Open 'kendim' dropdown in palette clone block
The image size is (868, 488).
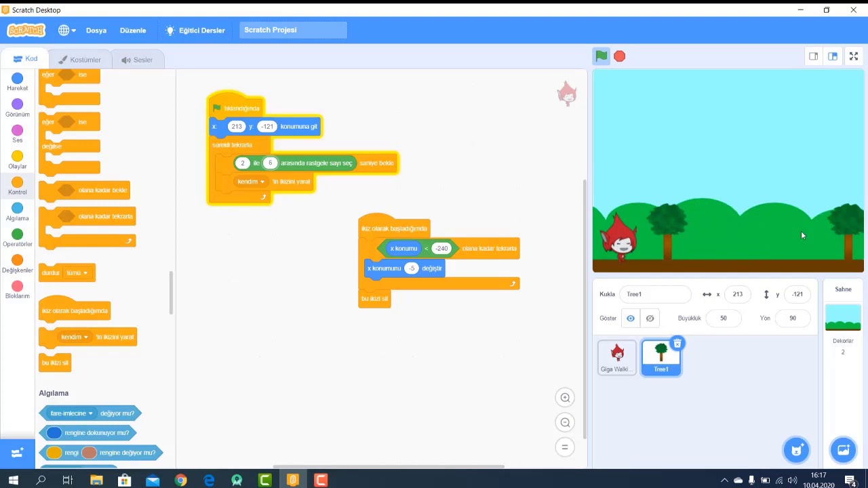(75, 337)
